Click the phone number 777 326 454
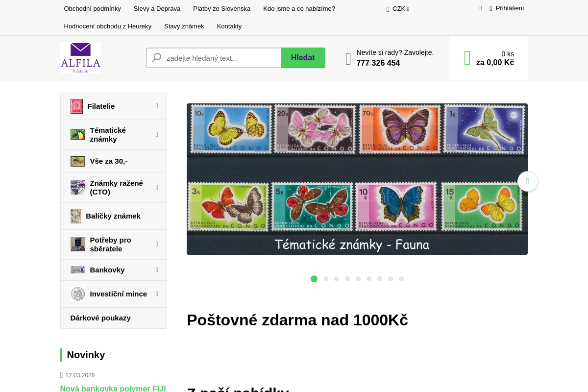Screen dimensions: 588x392 [x=378, y=63]
